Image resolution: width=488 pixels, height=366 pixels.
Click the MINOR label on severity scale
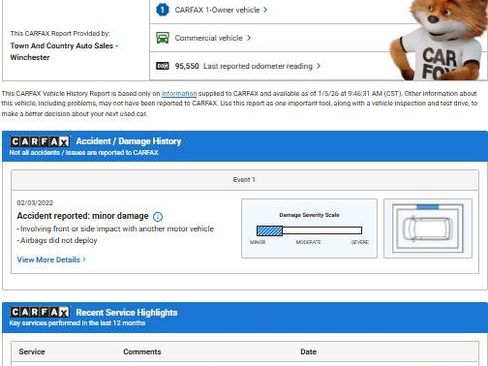tap(258, 242)
